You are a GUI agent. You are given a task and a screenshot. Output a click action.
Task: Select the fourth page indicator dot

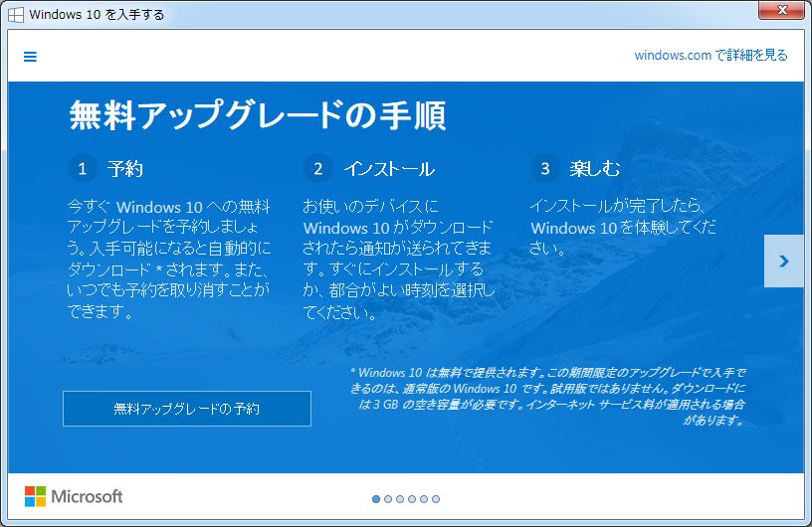pos(412,499)
